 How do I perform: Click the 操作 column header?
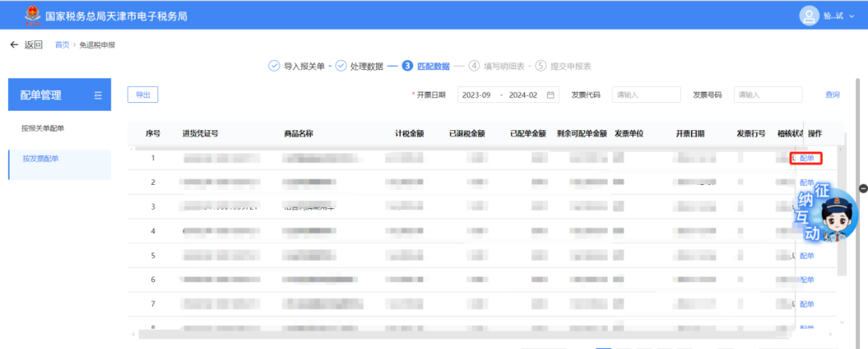click(x=815, y=133)
